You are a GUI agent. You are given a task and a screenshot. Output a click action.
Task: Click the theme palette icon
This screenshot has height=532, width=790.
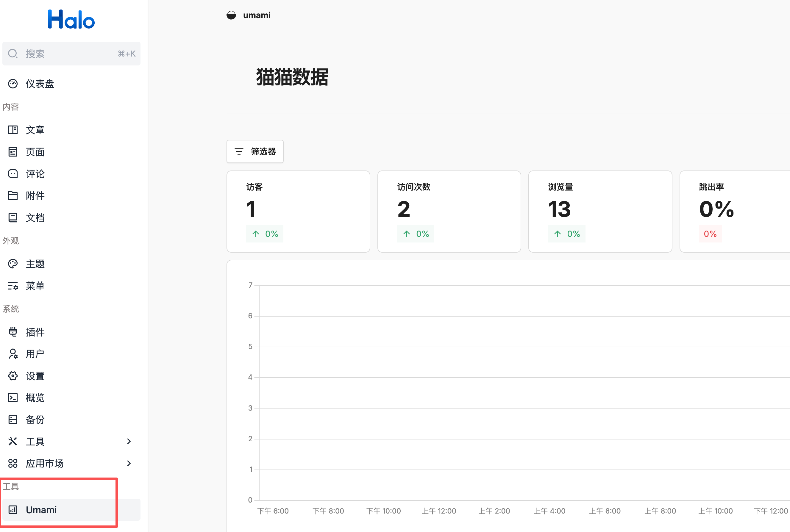click(x=13, y=264)
